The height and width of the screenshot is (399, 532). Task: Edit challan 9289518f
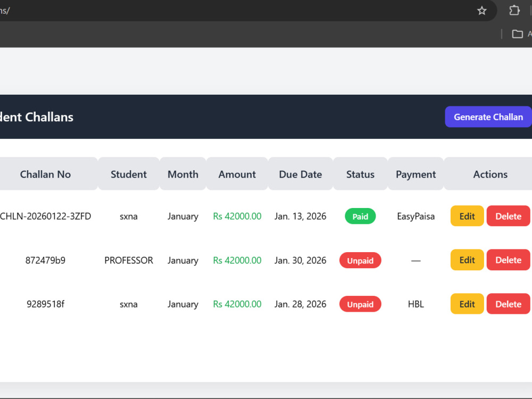467,304
